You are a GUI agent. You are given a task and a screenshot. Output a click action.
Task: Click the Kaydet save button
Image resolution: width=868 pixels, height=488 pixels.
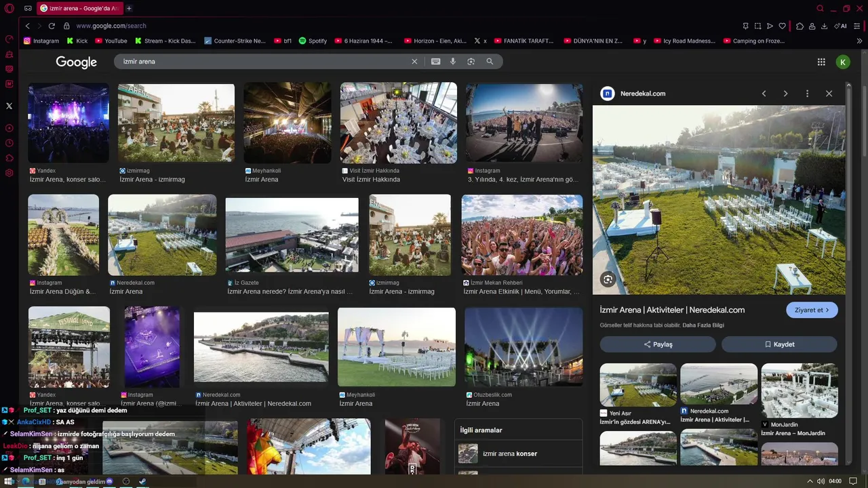[779, 344]
